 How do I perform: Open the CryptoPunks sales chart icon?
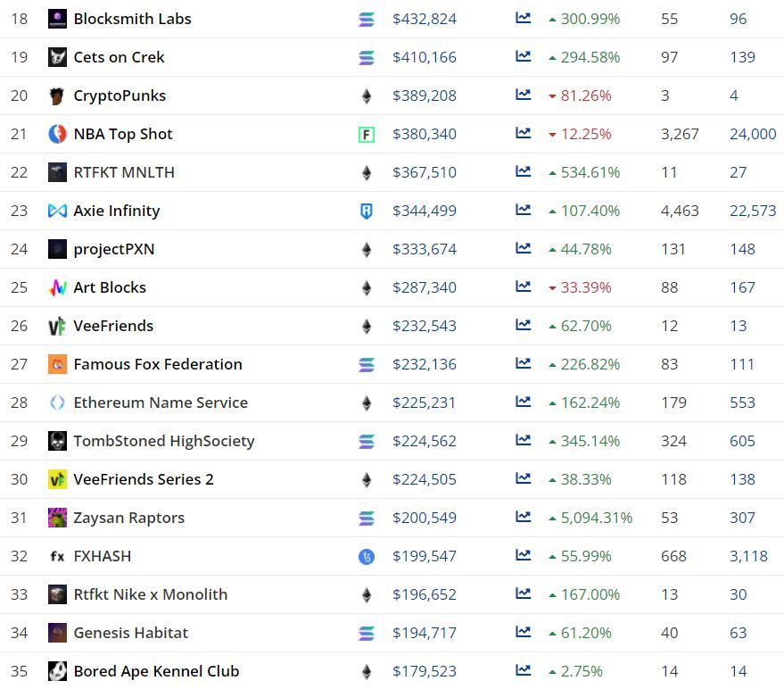tap(523, 95)
